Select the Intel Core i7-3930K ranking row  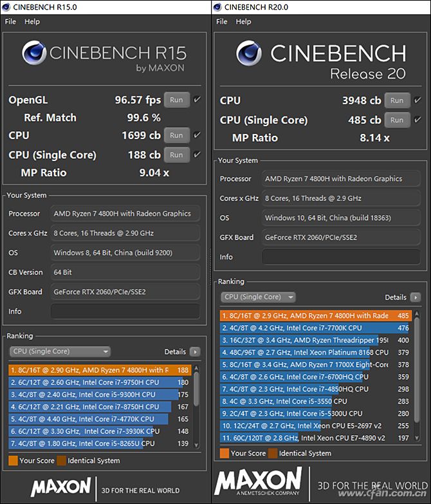(x=100, y=431)
